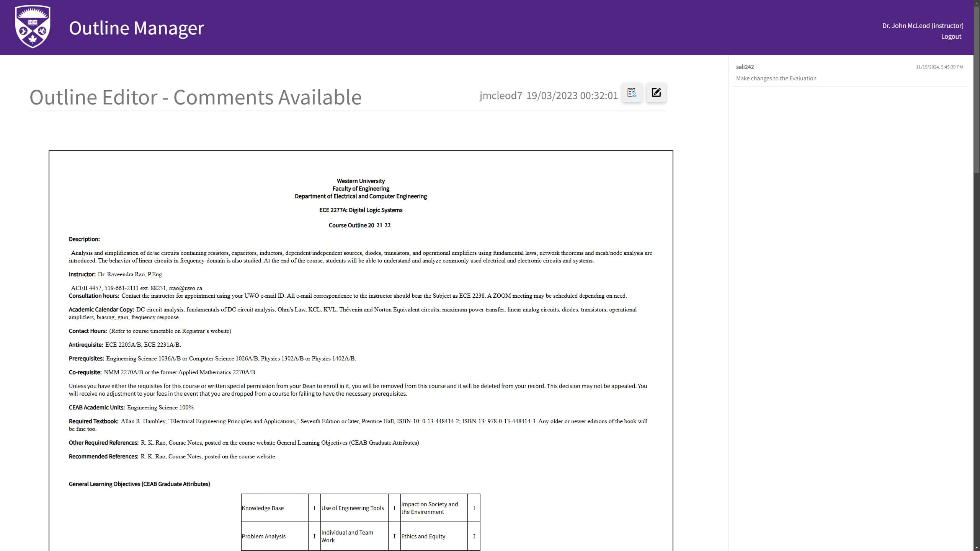Screen dimensions: 980x551
Task: Open the outline review clipboard icon
Action: click(x=632, y=93)
